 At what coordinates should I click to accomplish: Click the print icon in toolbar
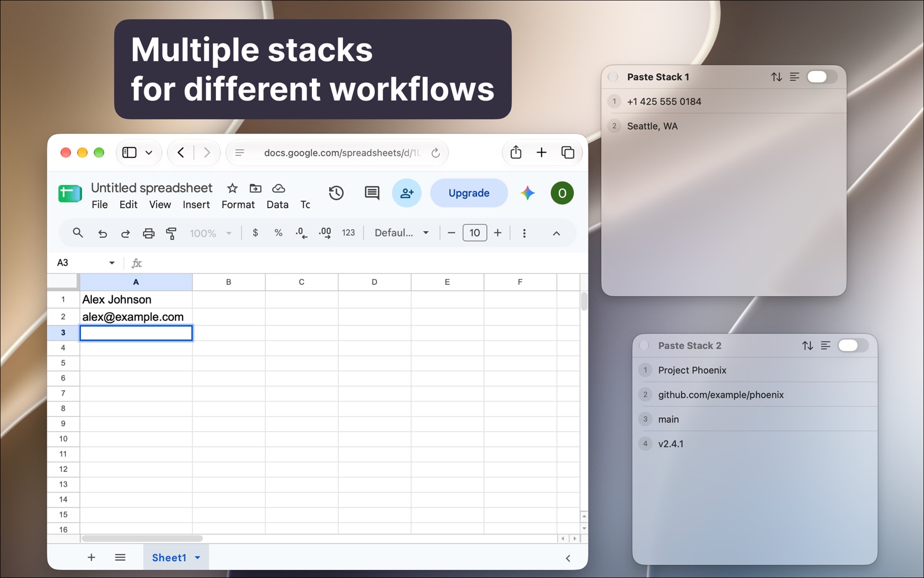coord(148,234)
